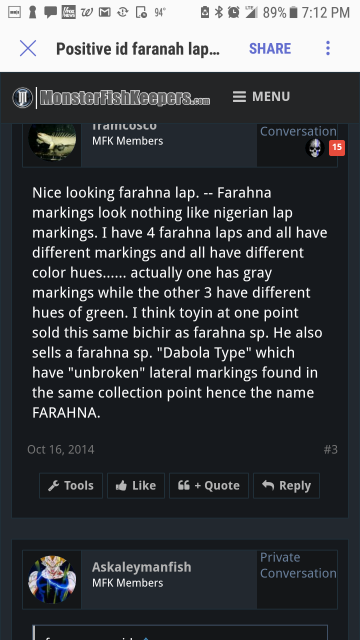
Task: Expand the hamburger MENU
Action: coord(261,97)
